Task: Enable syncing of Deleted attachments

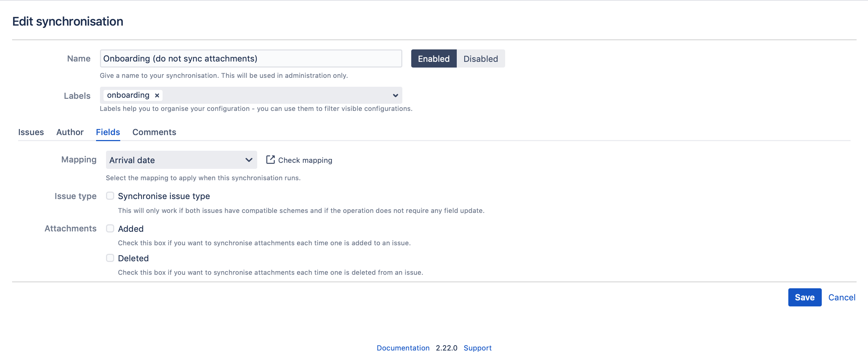Action: tap(110, 257)
